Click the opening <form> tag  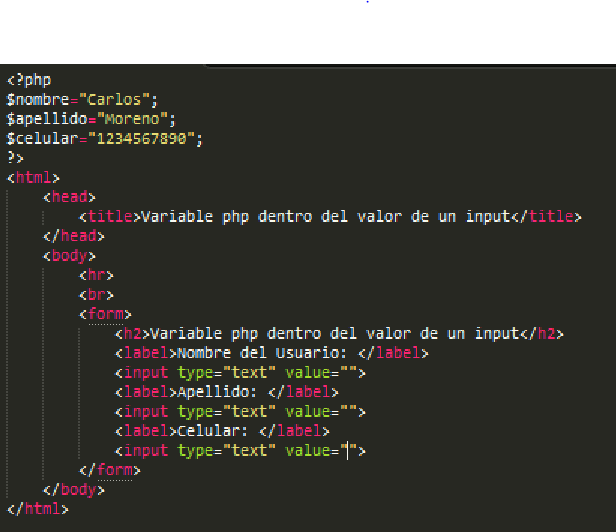click(x=105, y=314)
